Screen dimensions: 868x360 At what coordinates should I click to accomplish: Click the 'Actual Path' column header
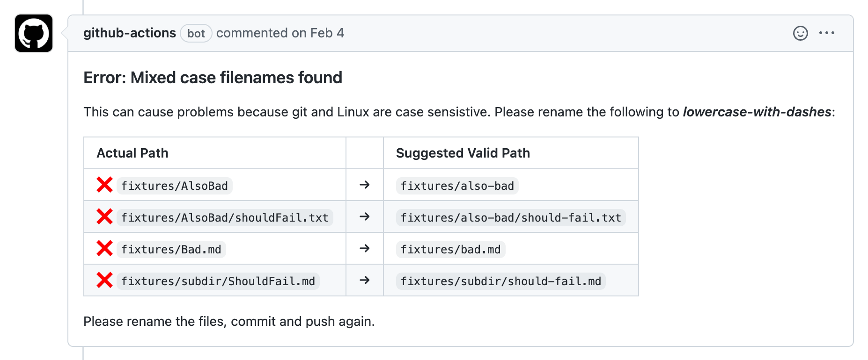click(x=132, y=153)
